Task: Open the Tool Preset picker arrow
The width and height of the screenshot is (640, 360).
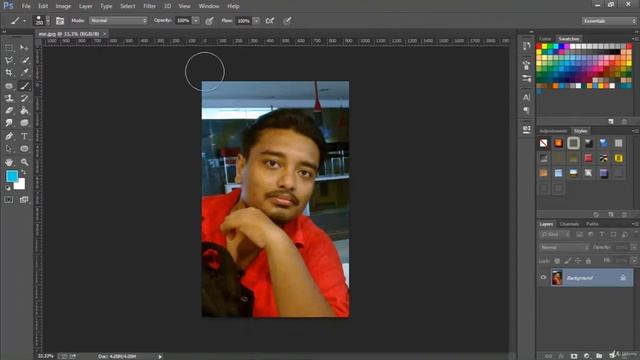Action: [x=24, y=21]
